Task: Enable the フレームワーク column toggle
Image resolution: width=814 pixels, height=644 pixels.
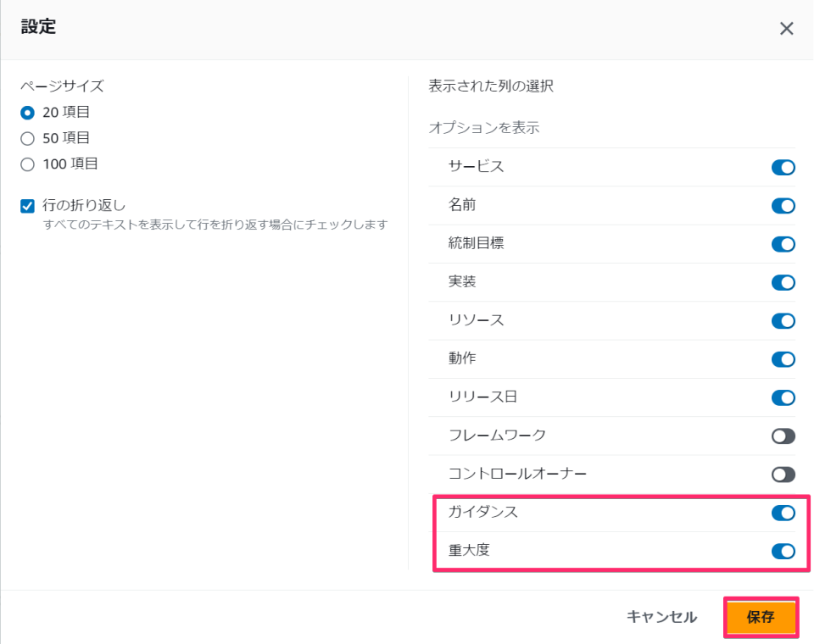Action: tap(783, 436)
